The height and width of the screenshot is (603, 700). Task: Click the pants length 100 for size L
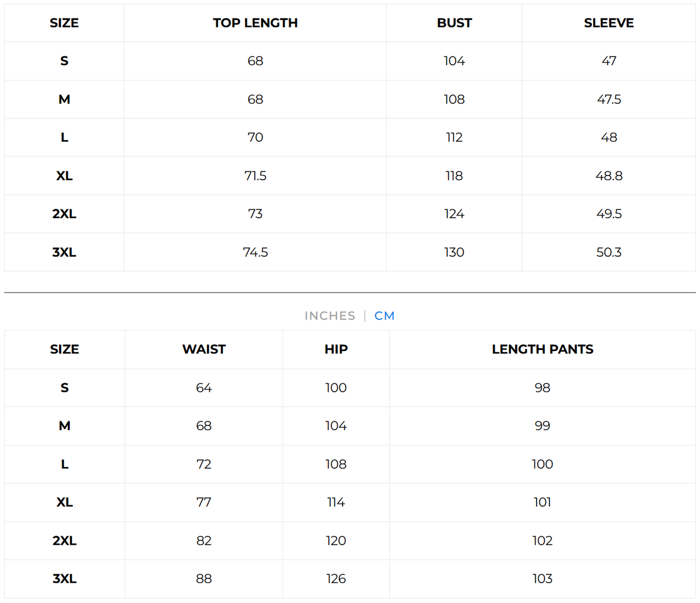pos(542,464)
